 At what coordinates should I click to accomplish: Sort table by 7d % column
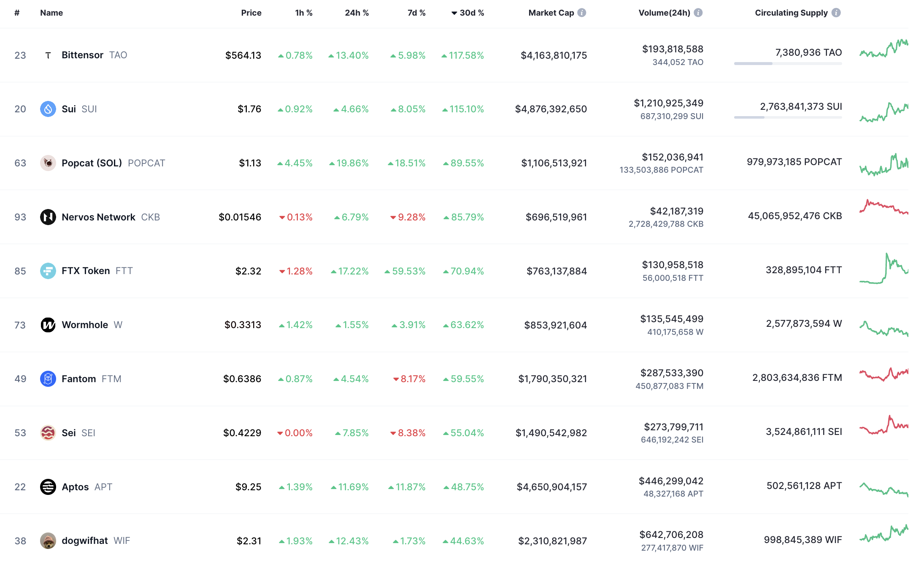(416, 13)
